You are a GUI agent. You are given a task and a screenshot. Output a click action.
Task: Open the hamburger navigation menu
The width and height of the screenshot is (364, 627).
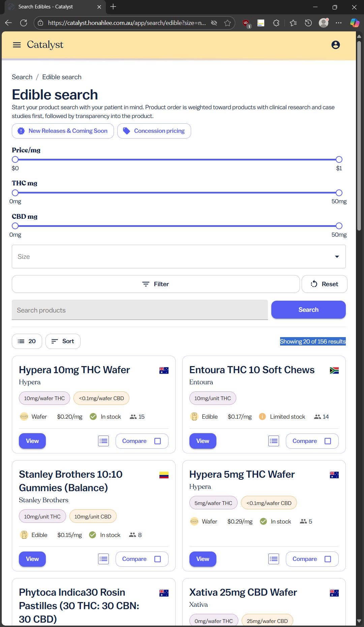click(x=17, y=45)
